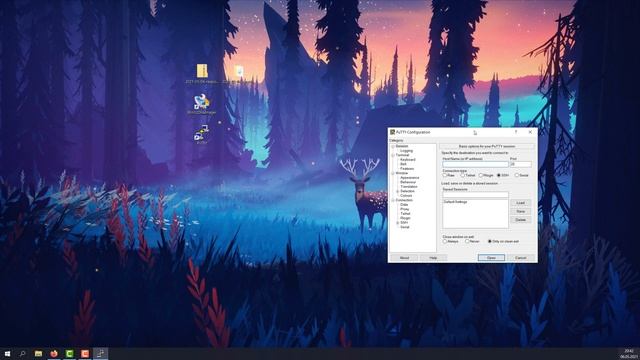This screenshot has height=360, width=640.
Task: Click the Delete button
Action: pyautogui.click(x=520, y=220)
